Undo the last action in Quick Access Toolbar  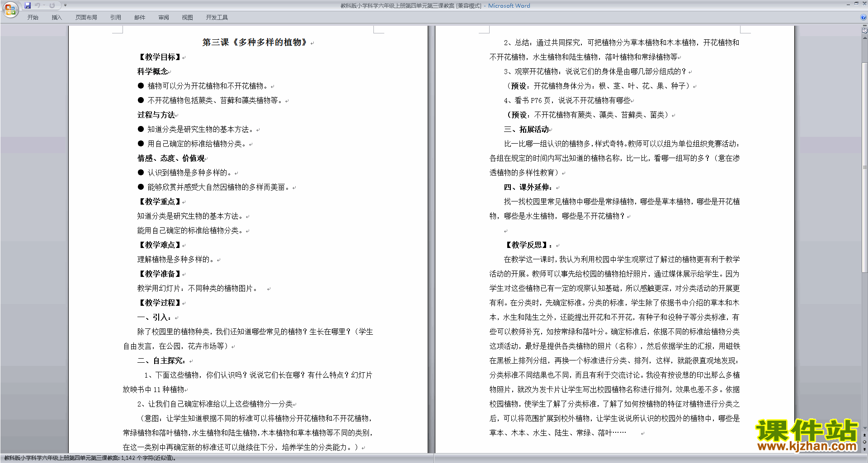tap(38, 5)
